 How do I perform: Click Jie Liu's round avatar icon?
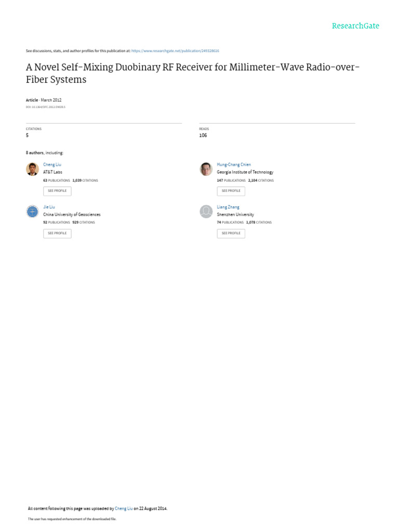32,211
